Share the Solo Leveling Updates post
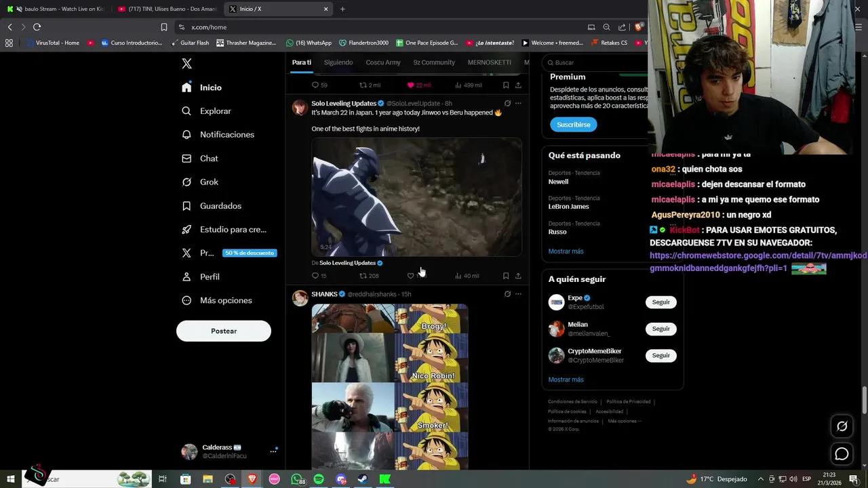 point(518,276)
